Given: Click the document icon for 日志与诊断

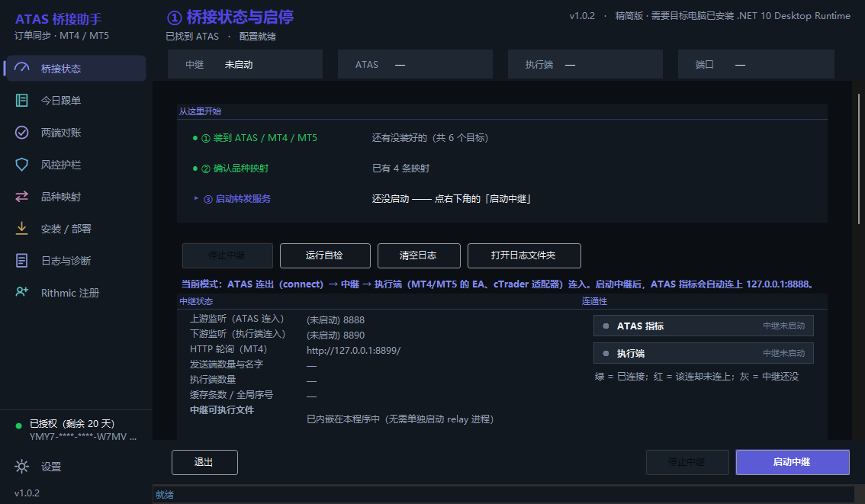Looking at the screenshot, I should point(21,260).
